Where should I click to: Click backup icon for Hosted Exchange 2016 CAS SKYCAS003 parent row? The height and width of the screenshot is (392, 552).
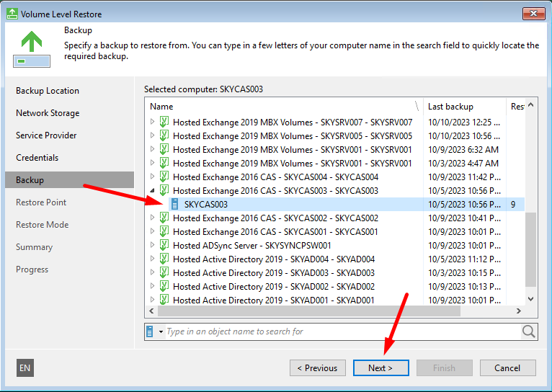coord(164,191)
